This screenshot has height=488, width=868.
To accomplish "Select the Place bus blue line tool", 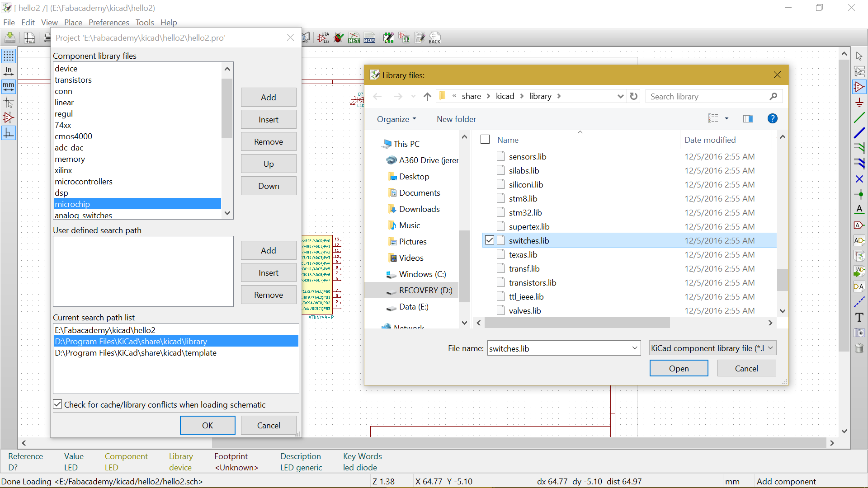I will pyautogui.click(x=859, y=133).
